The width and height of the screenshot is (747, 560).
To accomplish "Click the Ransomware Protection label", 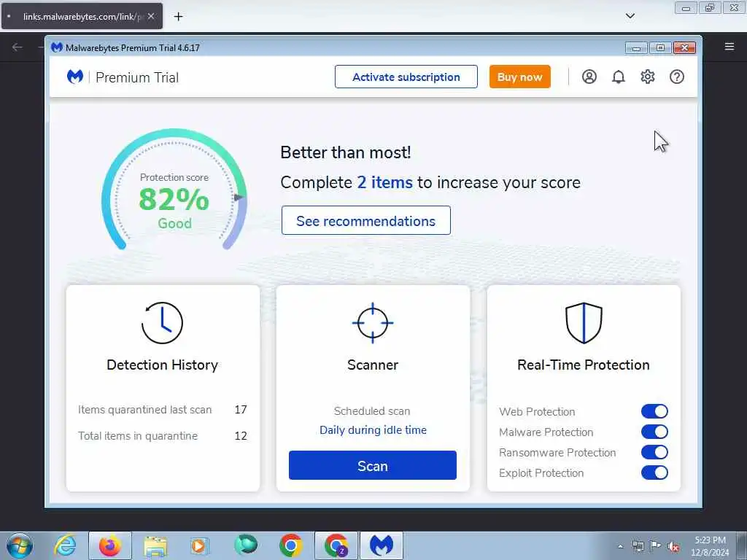I will (557, 452).
